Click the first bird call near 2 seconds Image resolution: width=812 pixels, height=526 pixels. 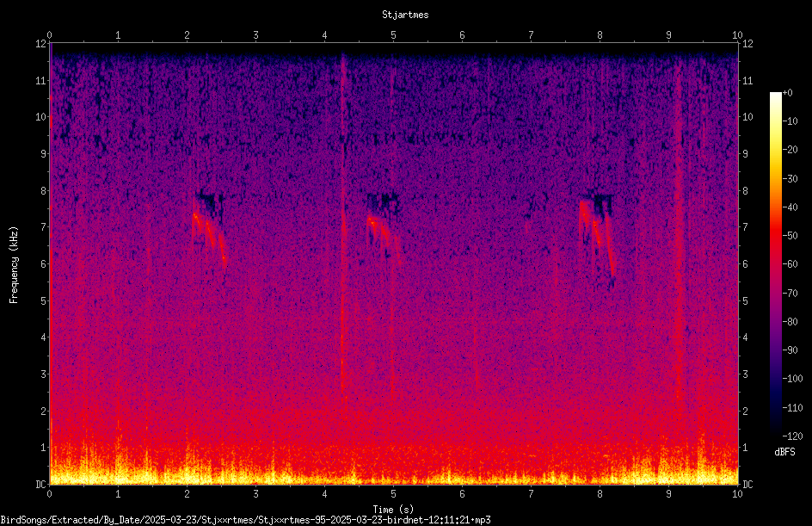(209, 236)
